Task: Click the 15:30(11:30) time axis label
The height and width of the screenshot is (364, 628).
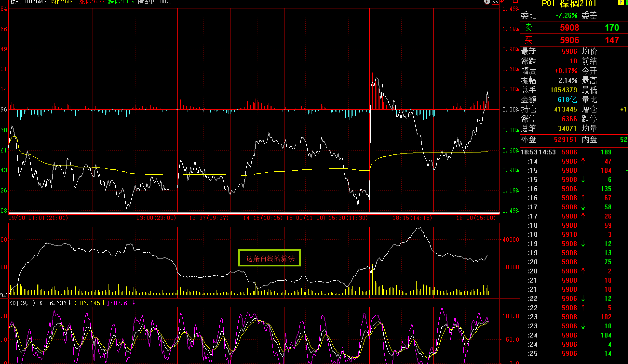Action: click(x=348, y=218)
